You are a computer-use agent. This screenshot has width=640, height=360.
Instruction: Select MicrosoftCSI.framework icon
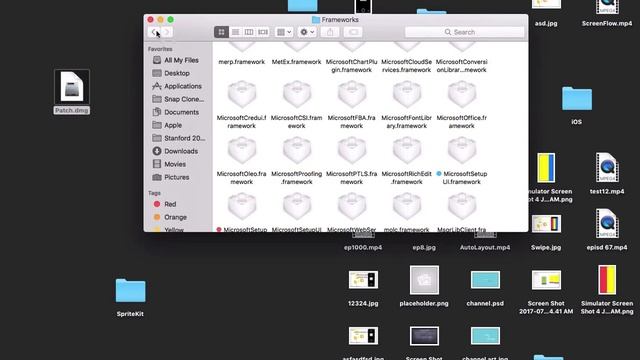coord(297,94)
